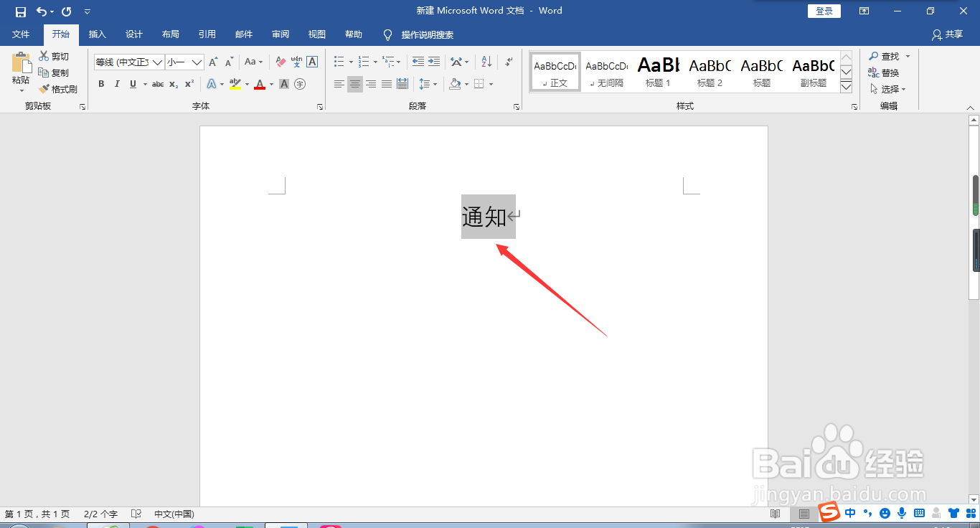Switch to Layout (布局) tab
This screenshot has height=528, width=980.
point(171,34)
